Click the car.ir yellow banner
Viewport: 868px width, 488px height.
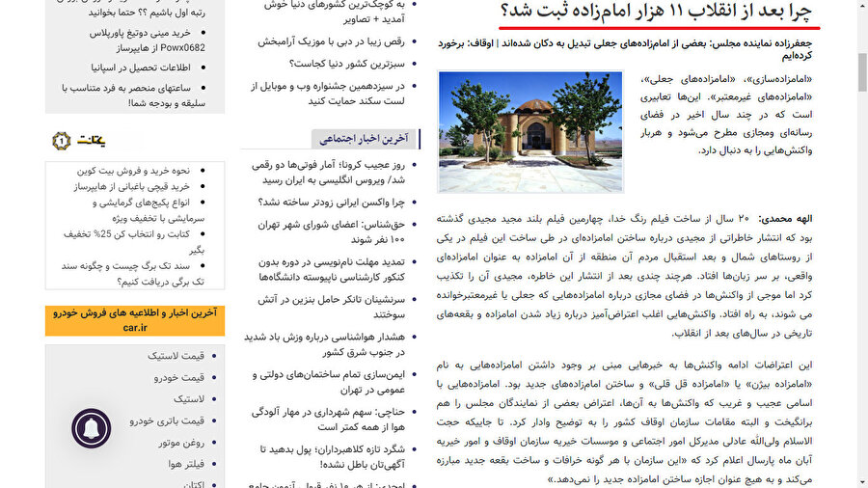click(x=135, y=320)
